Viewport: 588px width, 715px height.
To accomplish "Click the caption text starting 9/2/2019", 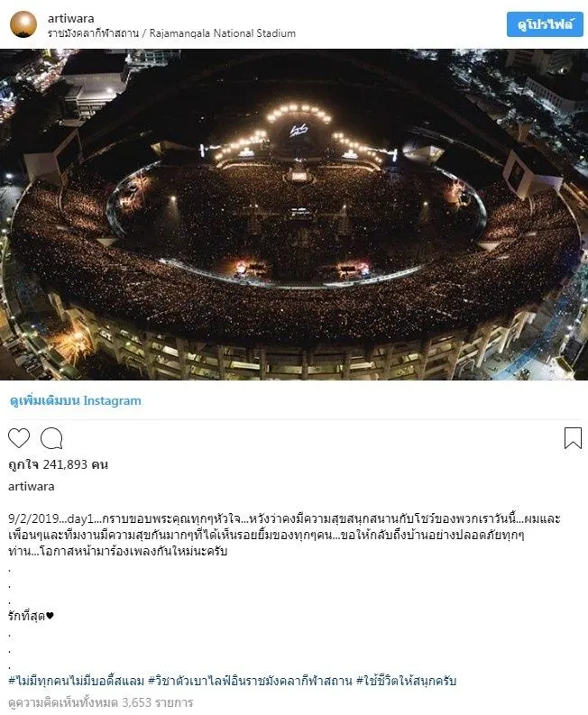I will (x=284, y=535).
